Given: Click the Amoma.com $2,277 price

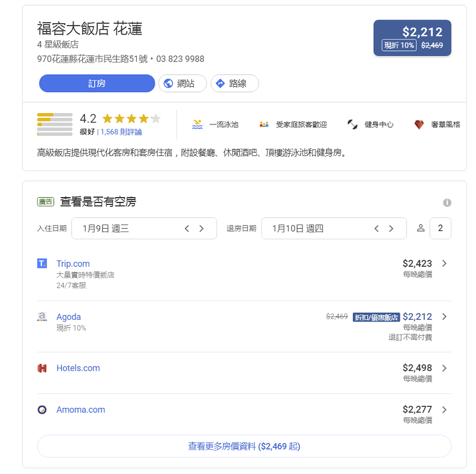Looking at the screenshot, I should pyautogui.click(x=417, y=410).
